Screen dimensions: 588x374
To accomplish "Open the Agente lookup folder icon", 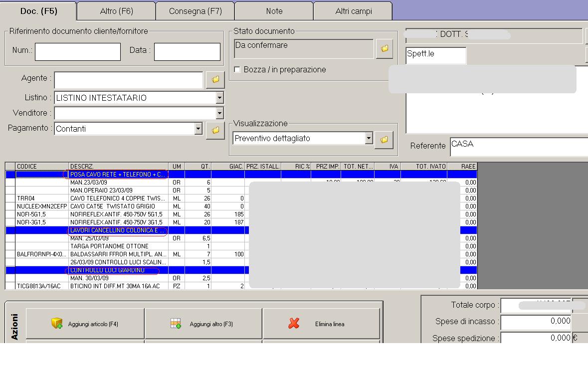I will tap(215, 79).
